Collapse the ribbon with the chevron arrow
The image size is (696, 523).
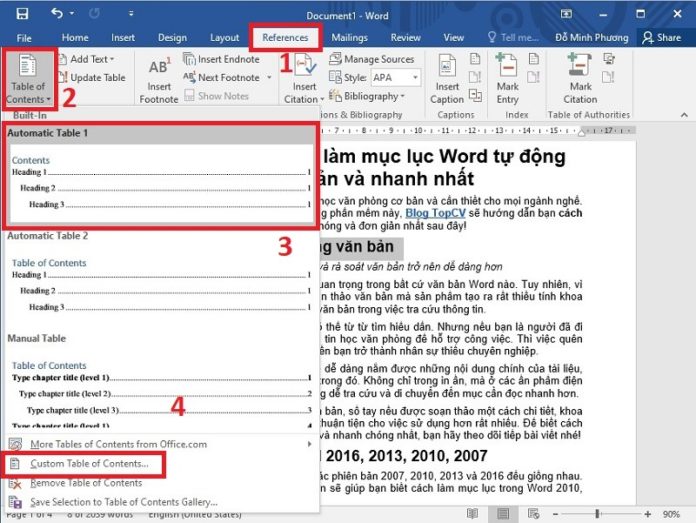point(684,115)
